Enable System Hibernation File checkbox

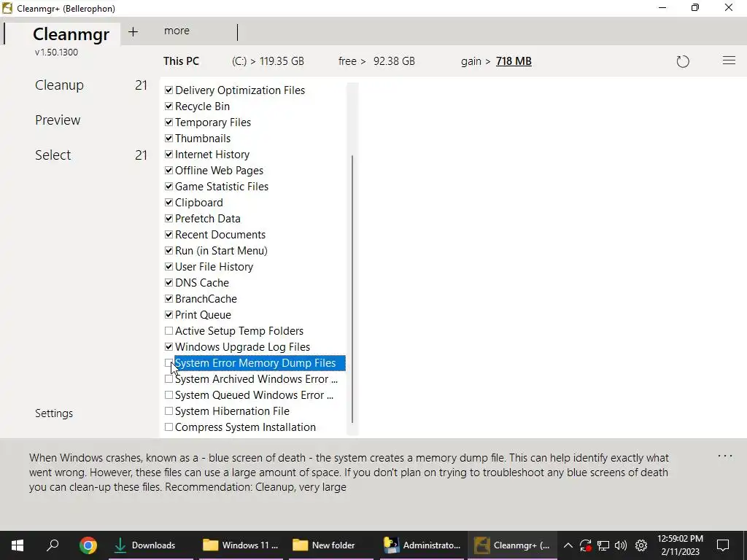pyautogui.click(x=169, y=411)
